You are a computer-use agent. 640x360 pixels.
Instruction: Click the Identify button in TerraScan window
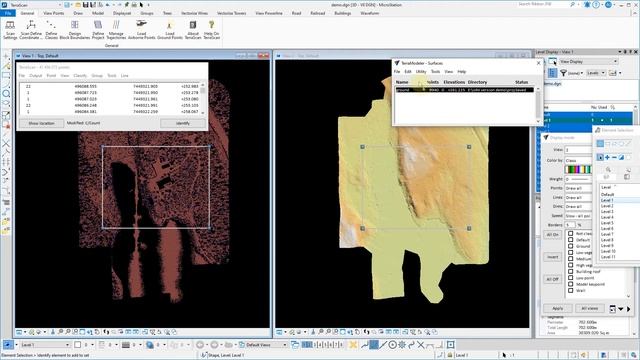tap(182, 123)
